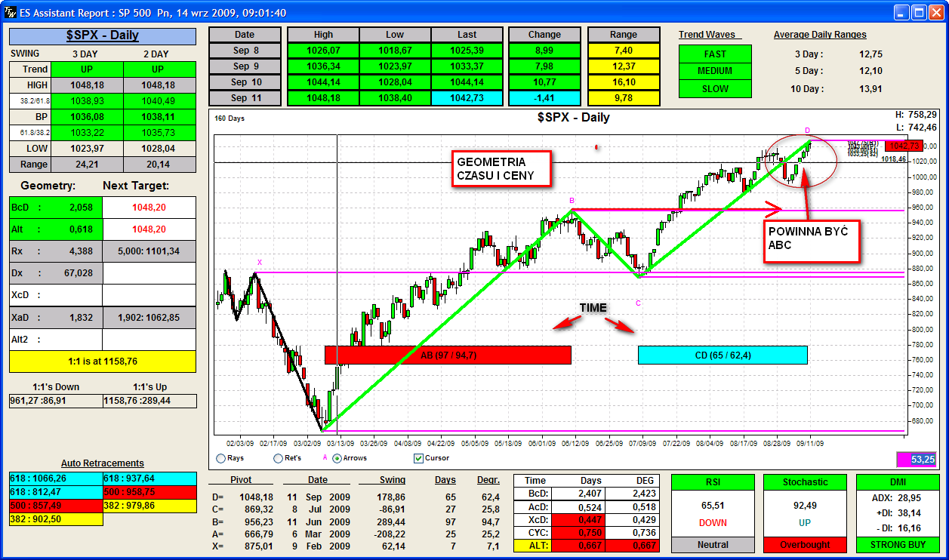This screenshot has height=560, width=949.
Task: Uncheck the Cursor checkbox
Action: [x=419, y=458]
